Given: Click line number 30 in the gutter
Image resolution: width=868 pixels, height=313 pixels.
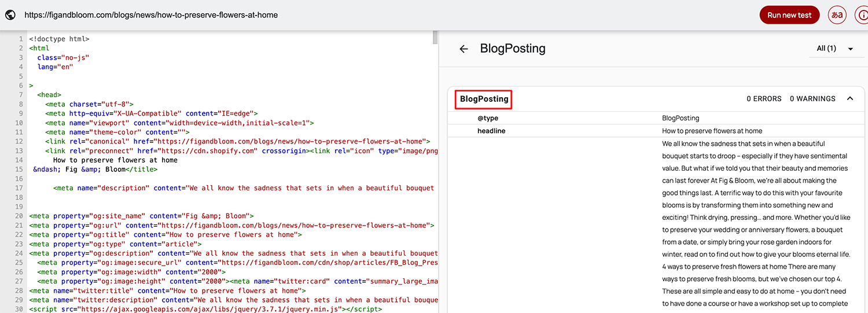Looking at the screenshot, I should pyautogui.click(x=19, y=309).
